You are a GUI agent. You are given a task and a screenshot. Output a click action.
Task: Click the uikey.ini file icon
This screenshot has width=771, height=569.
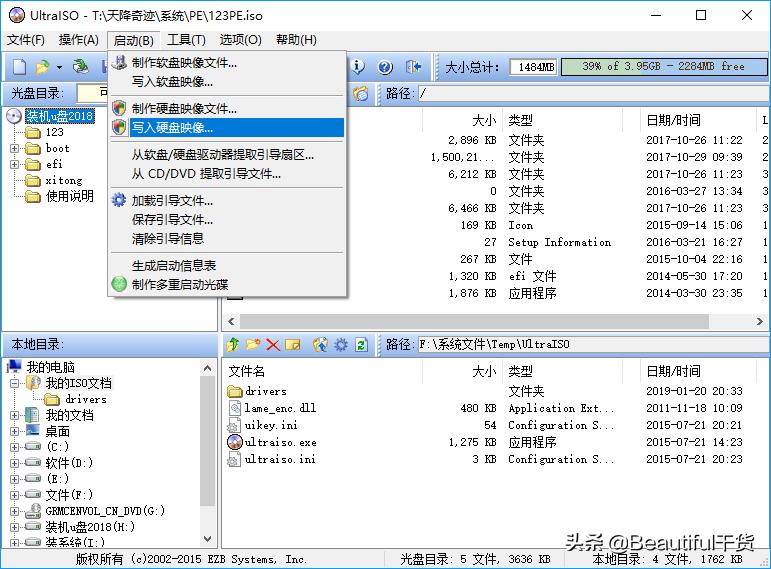coord(233,425)
